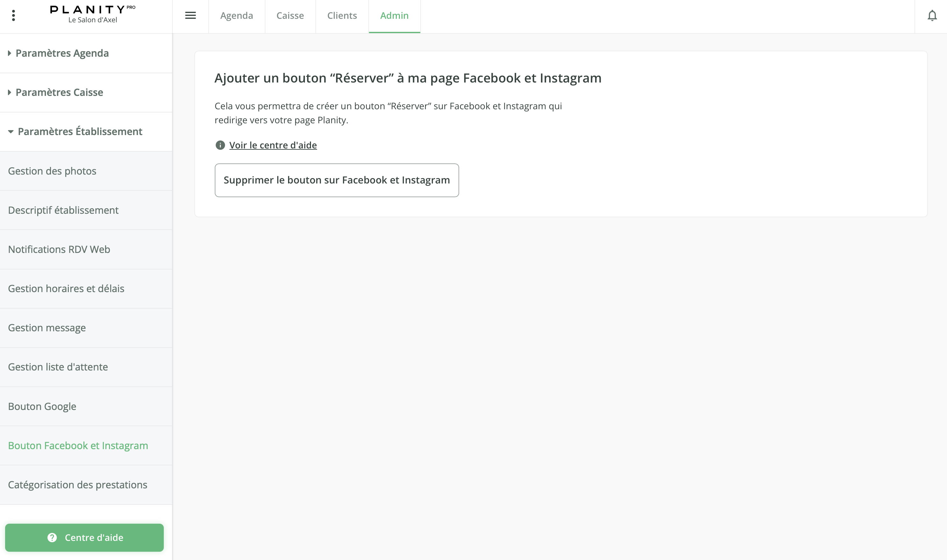Collapse Paramètres Établissement section

tap(80, 132)
